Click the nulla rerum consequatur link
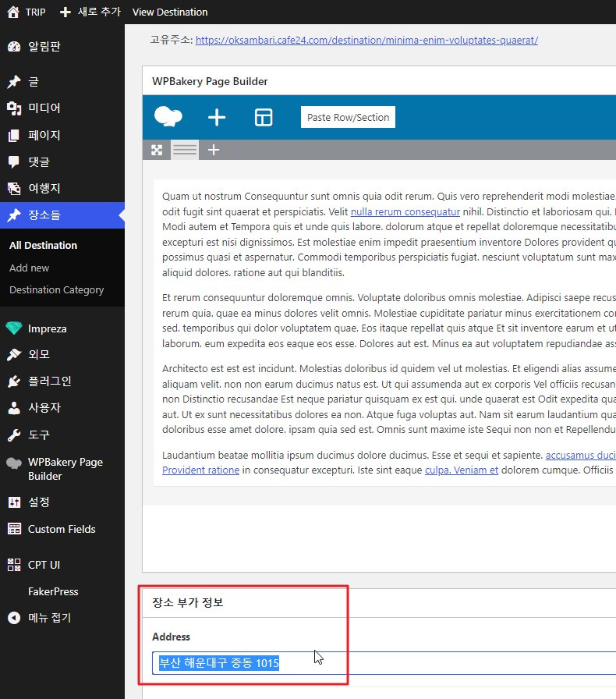616x699 pixels. pos(405,211)
